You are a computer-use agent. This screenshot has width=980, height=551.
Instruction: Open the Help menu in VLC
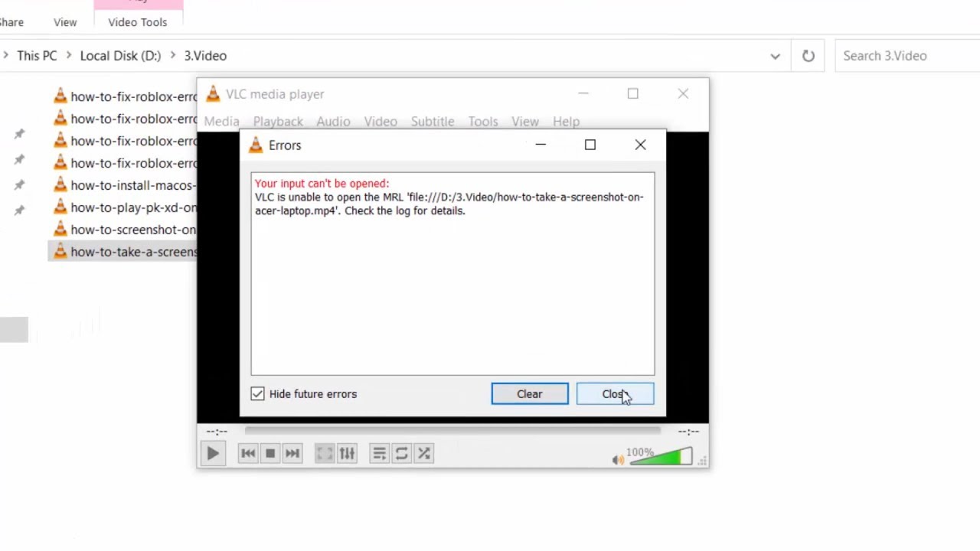coord(566,122)
